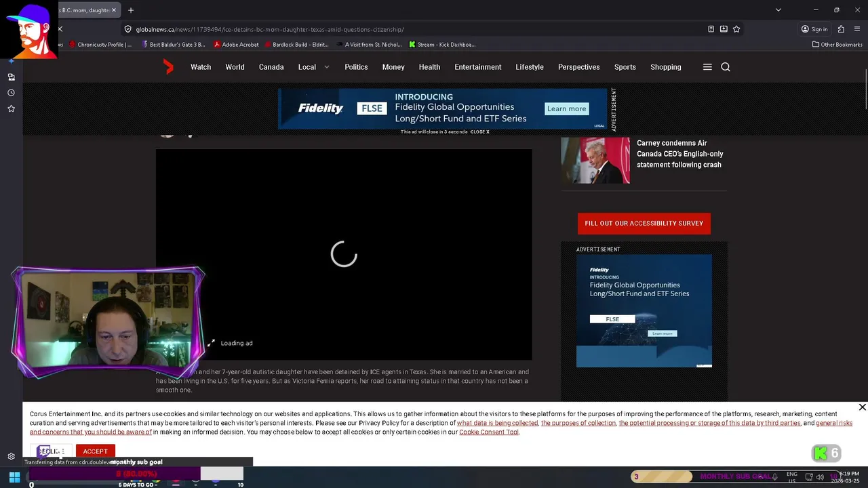Go to the Entertainment section
The height and width of the screenshot is (488, 868).
click(478, 67)
